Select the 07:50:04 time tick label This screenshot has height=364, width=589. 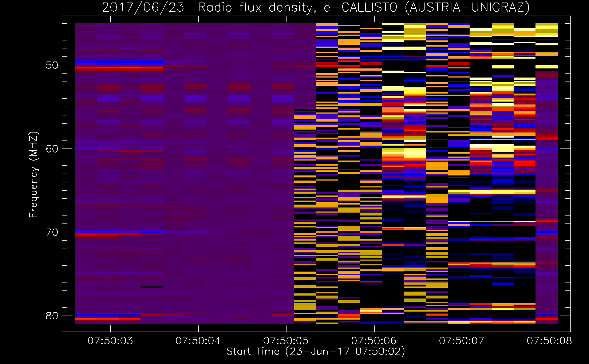198,341
